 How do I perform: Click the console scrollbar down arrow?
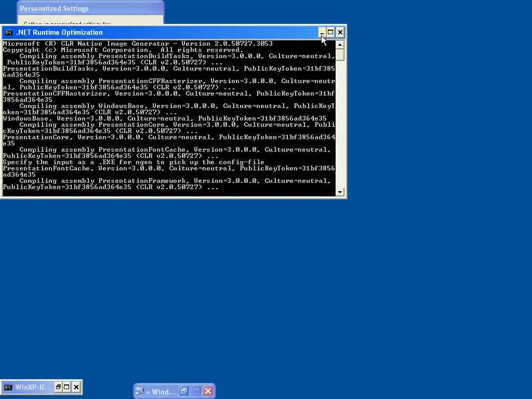340,192
